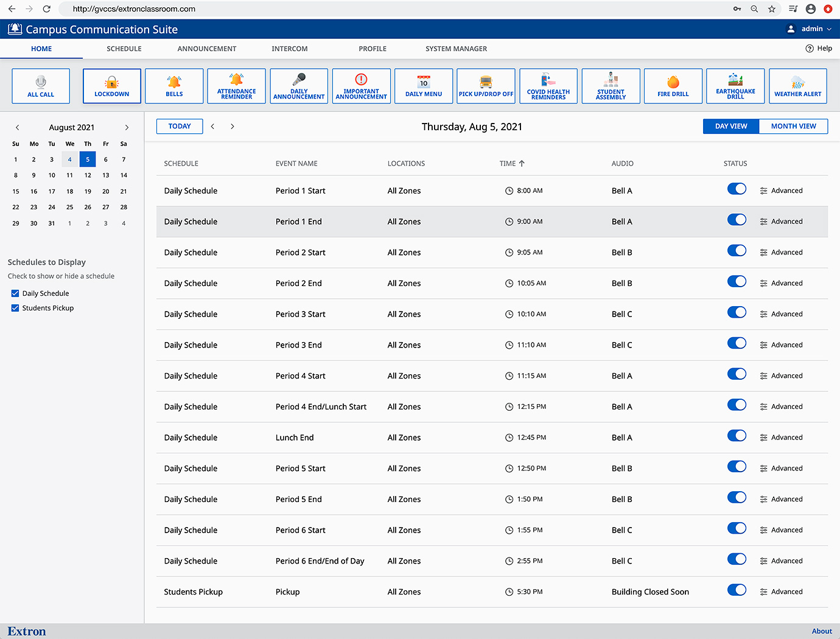The image size is (840, 639).
Task: Activate the Lockdown icon
Action: (x=111, y=86)
